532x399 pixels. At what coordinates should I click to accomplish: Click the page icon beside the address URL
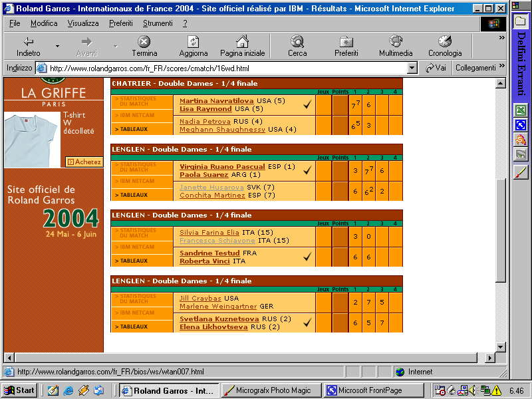(41, 68)
